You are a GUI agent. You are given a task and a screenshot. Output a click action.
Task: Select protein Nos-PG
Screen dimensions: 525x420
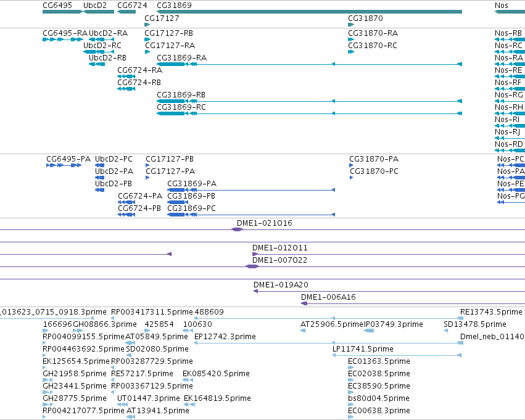[x=511, y=196]
